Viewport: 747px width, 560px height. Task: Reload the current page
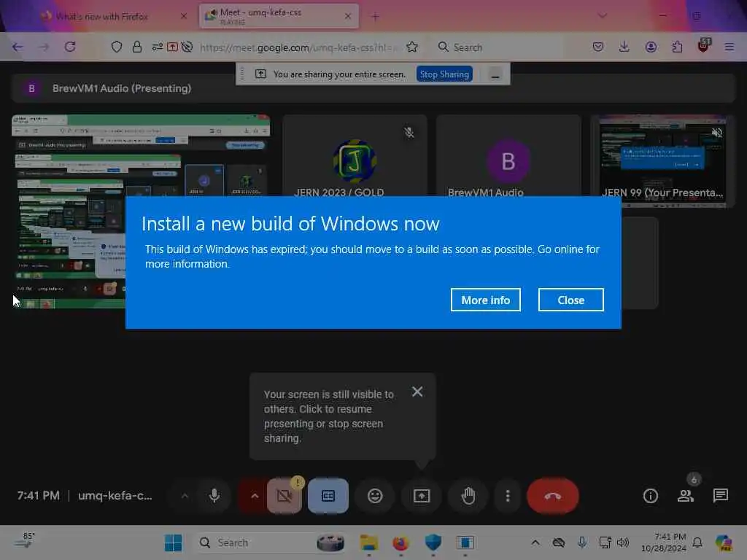(x=70, y=47)
